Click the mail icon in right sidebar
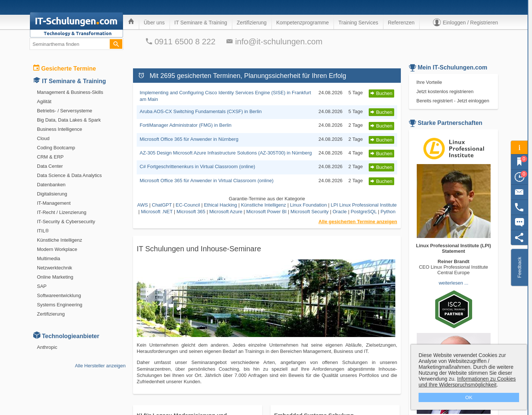 pyautogui.click(x=519, y=192)
